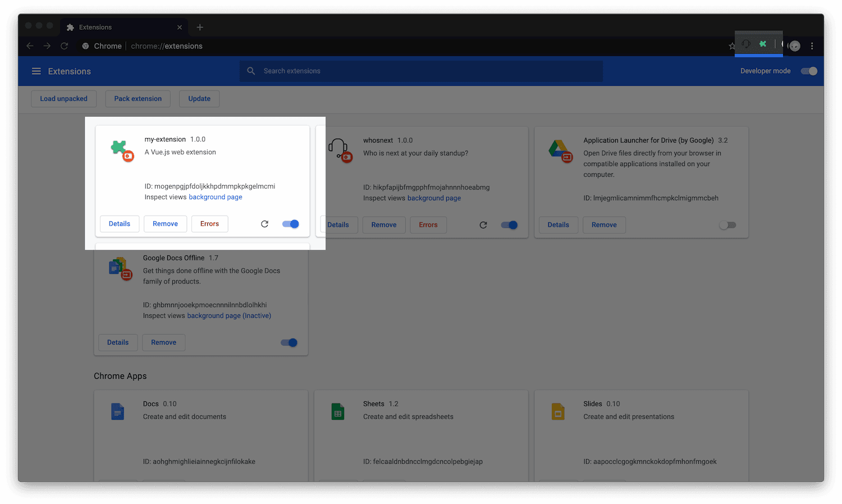Reload the whosnext extension
Screen dimensions: 842x504
coord(483,225)
